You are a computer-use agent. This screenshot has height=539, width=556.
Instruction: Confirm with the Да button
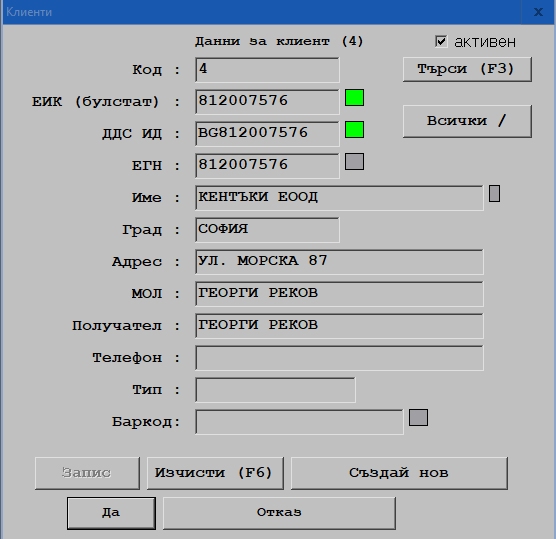[x=111, y=513]
